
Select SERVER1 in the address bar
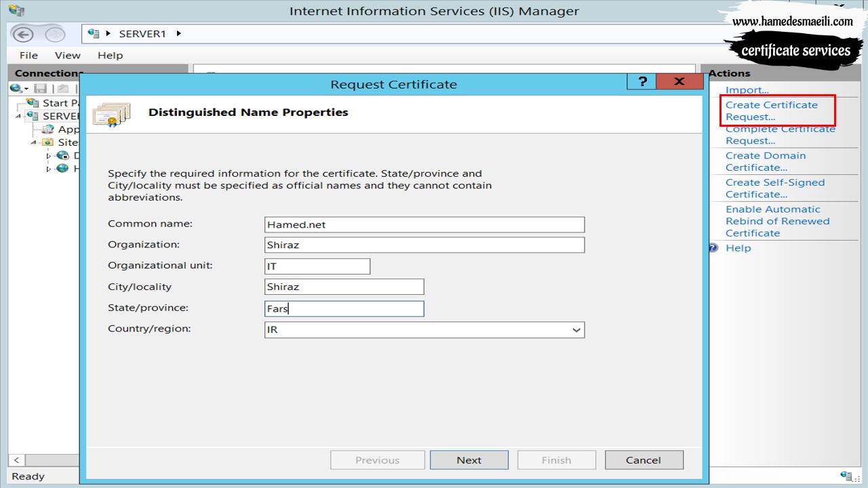point(142,33)
